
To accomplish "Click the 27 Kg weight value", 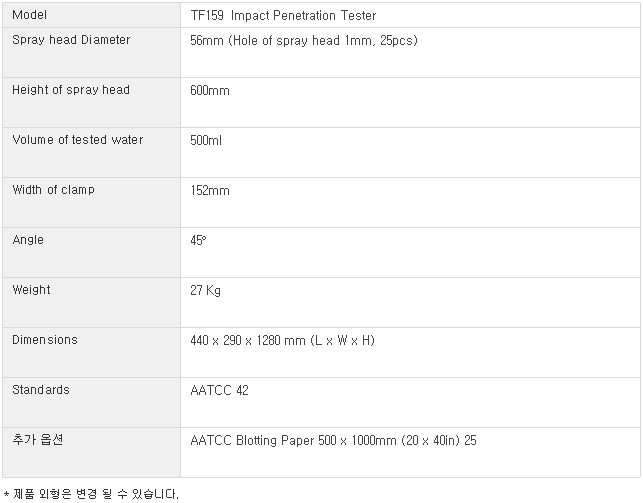I will [205, 290].
